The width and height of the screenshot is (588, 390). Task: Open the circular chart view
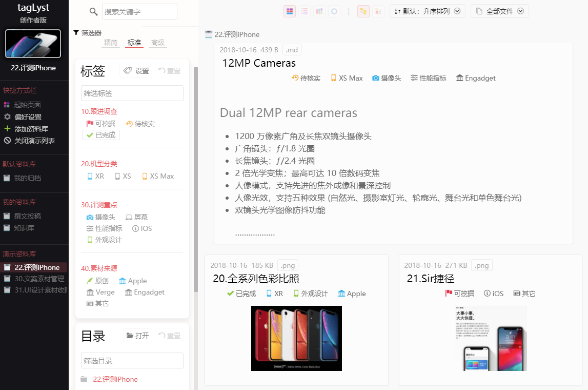334,11
